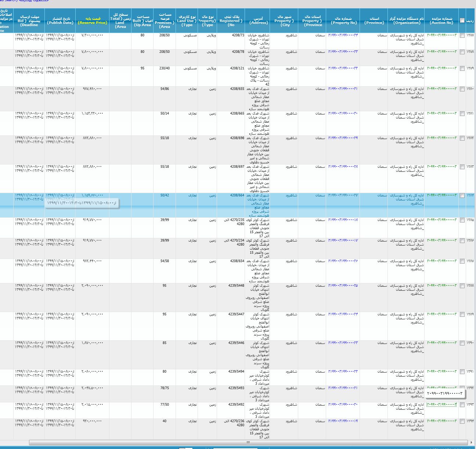Open property number 2199003199000019
476x449 pixels.
pyautogui.click(x=343, y=421)
